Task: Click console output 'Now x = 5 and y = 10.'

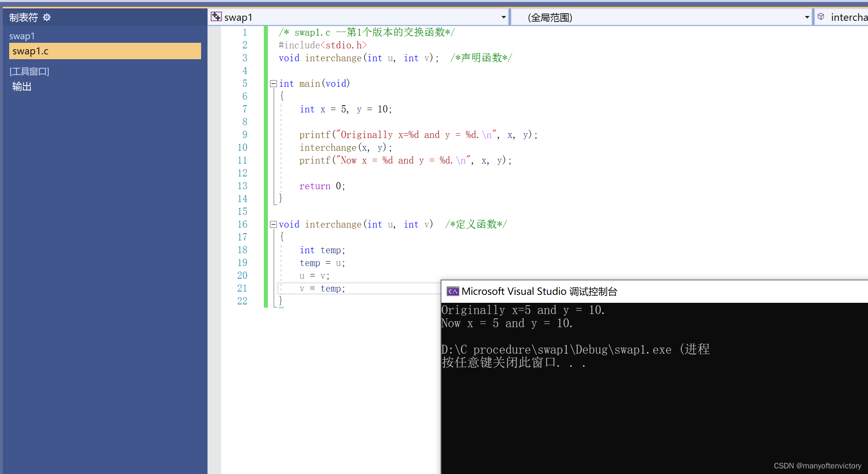Action: [x=507, y=323]
